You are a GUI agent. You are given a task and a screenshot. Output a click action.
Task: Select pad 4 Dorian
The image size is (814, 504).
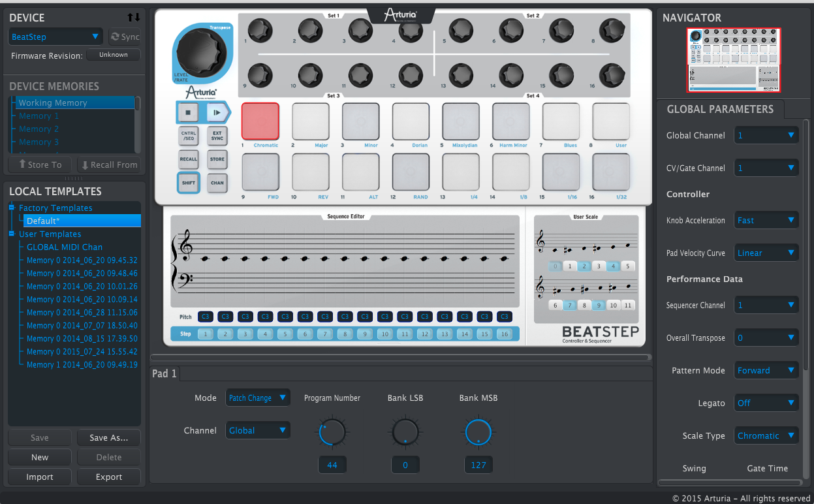click(x=411, y=121)
